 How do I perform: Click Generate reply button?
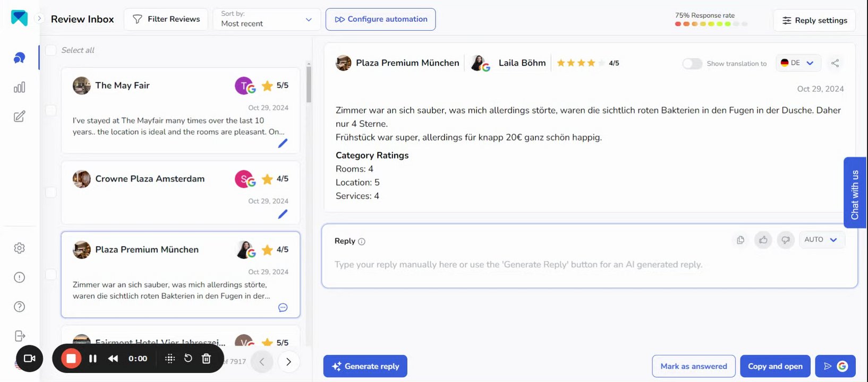[365, 366]
